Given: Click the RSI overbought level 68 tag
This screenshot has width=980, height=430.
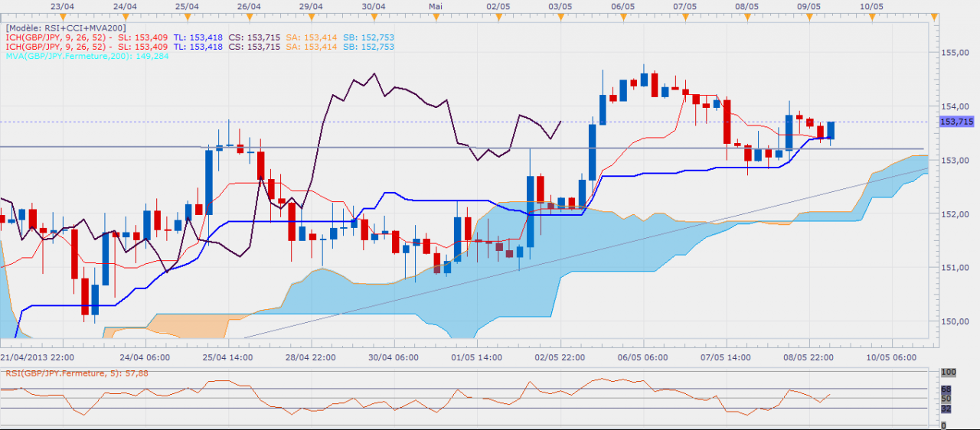Looking at the screenshot, I should [946, 389].
